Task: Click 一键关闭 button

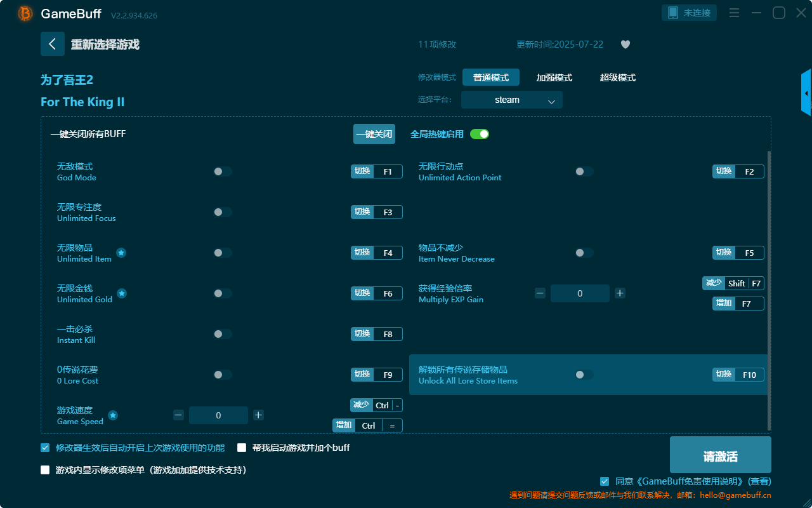Action: tap(374, 134)
